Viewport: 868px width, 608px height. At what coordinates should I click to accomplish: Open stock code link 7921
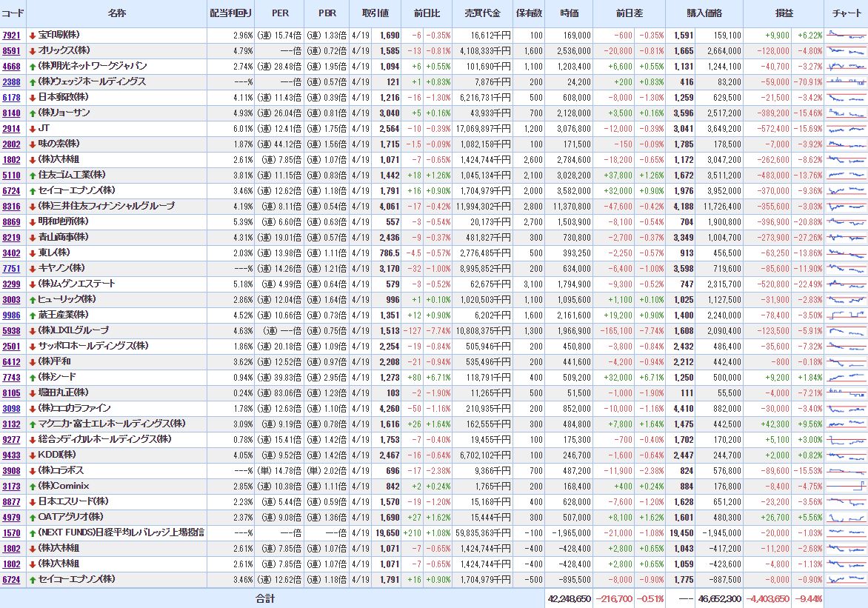tap(12, 36)
